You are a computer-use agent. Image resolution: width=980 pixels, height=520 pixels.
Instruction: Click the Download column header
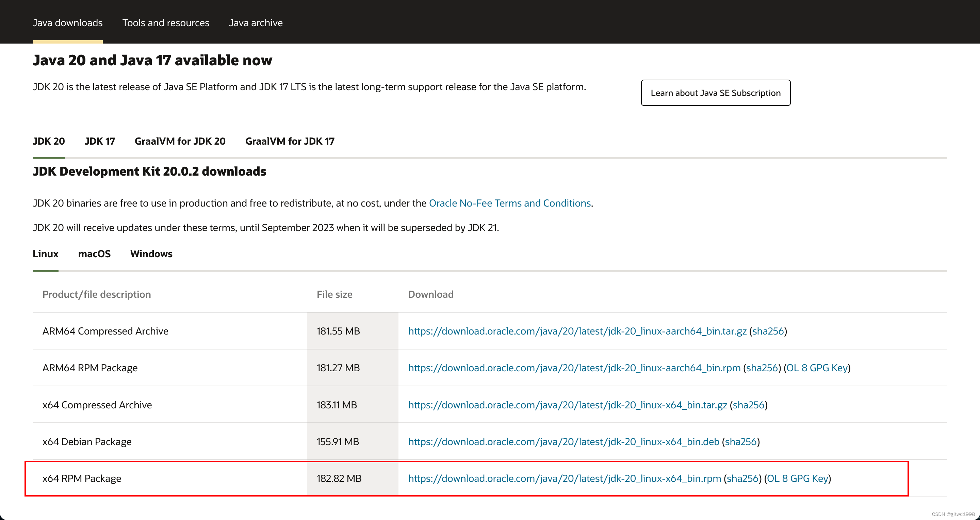pyautogui.click(x=431, y=294)
